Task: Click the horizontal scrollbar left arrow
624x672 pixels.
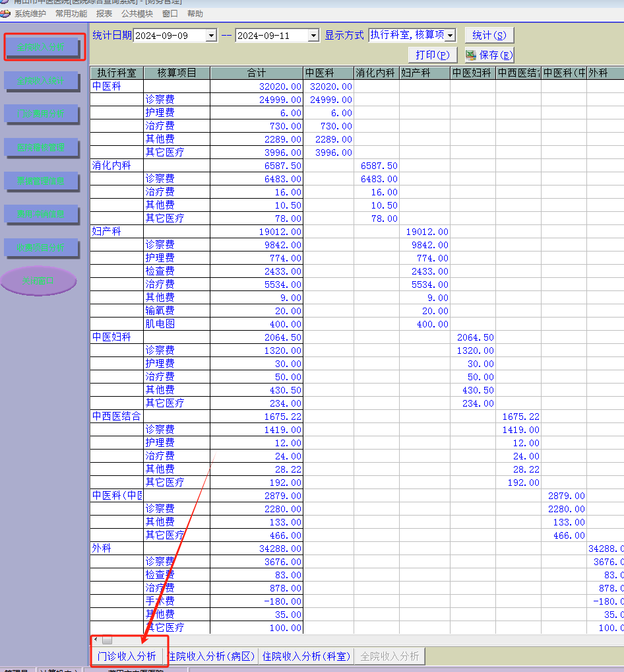Action: (x=96, y=640)
